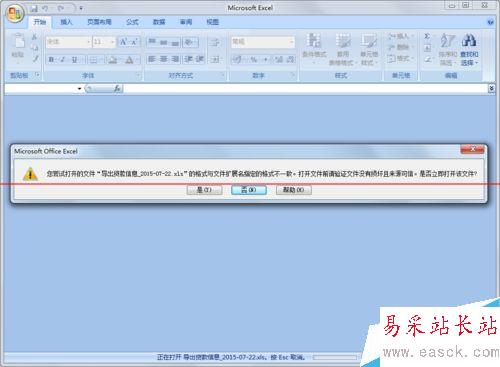Click the Accounting number format icon

tap(237, 60)
